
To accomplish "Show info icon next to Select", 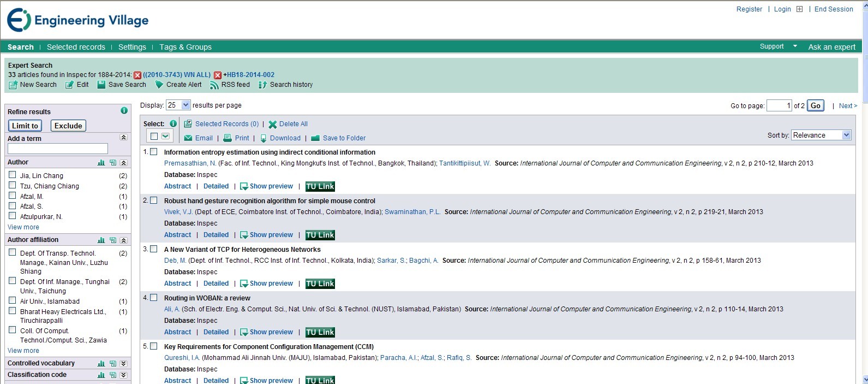I will (173, 123).
